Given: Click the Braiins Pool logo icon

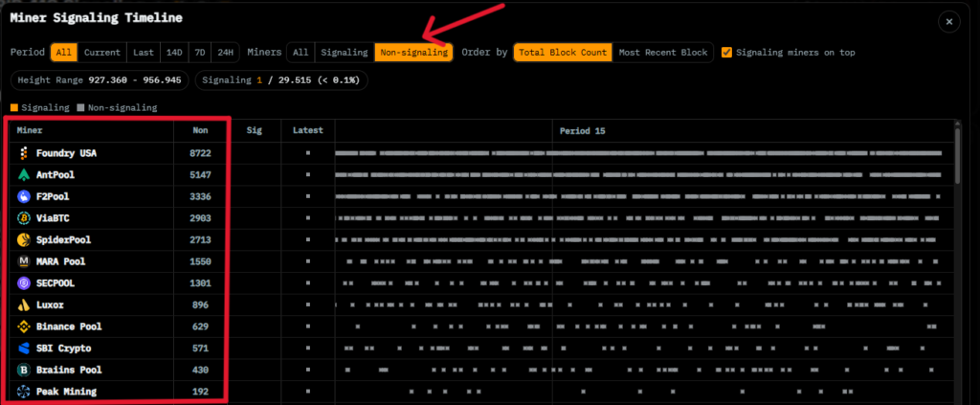Looking at the screenshot, I should [x=24, y=370].
